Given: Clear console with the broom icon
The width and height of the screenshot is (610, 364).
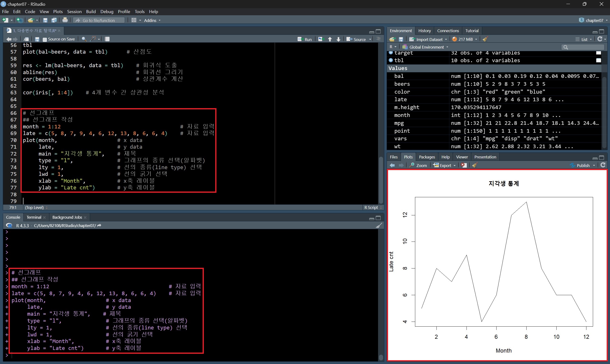Looking at the screenshot, I should tap(379, 225).
